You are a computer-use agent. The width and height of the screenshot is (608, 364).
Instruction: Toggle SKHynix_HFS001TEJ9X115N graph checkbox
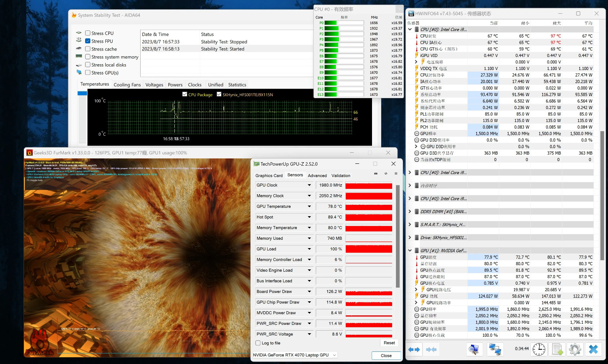[219, 94]
